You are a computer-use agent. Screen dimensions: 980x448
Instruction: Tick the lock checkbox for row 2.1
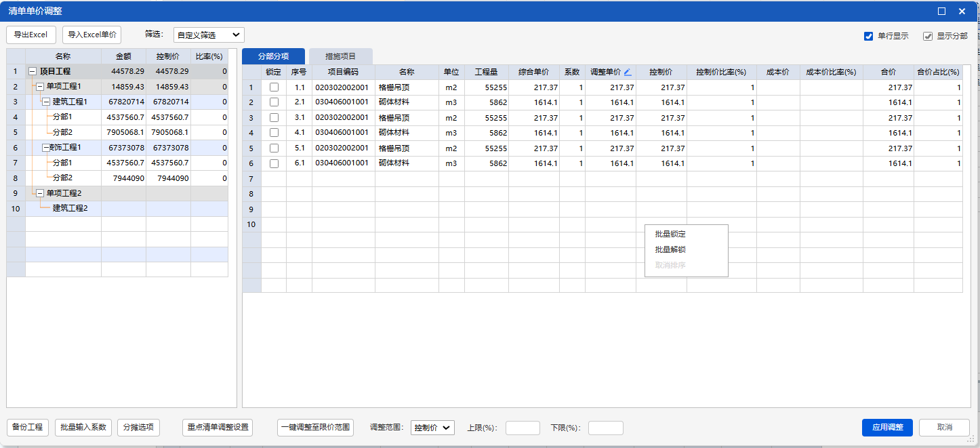click(x=274, y=102)
